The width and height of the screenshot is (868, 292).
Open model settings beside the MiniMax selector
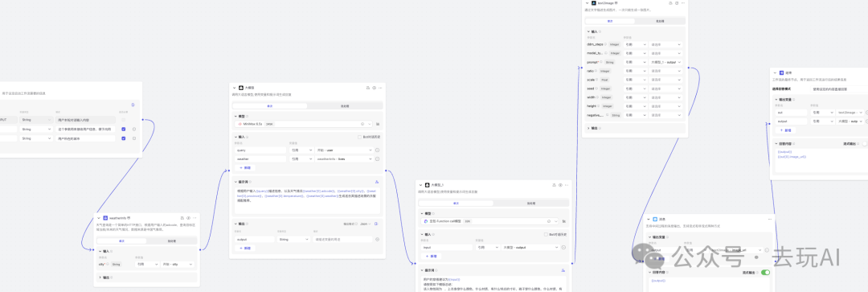click(378, 124)
